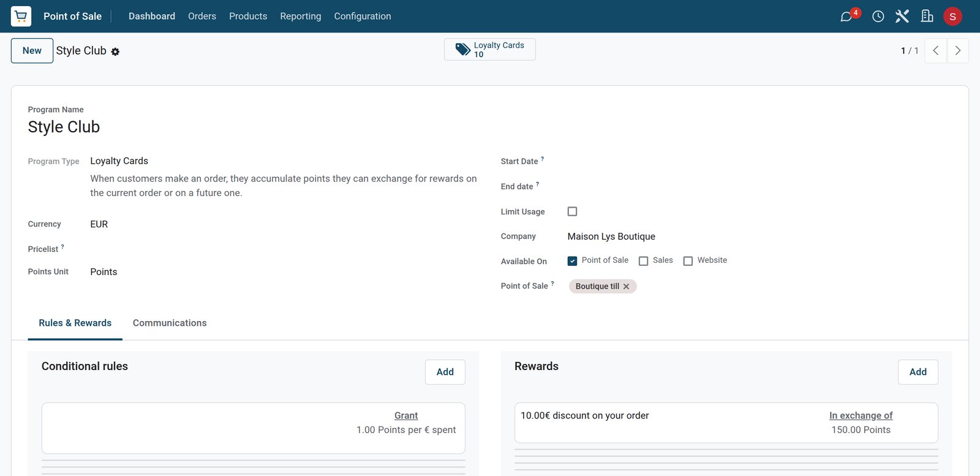The width and height of the screenshot is (980, 476).
Task: Add a new reward
Action: [918, 372]
